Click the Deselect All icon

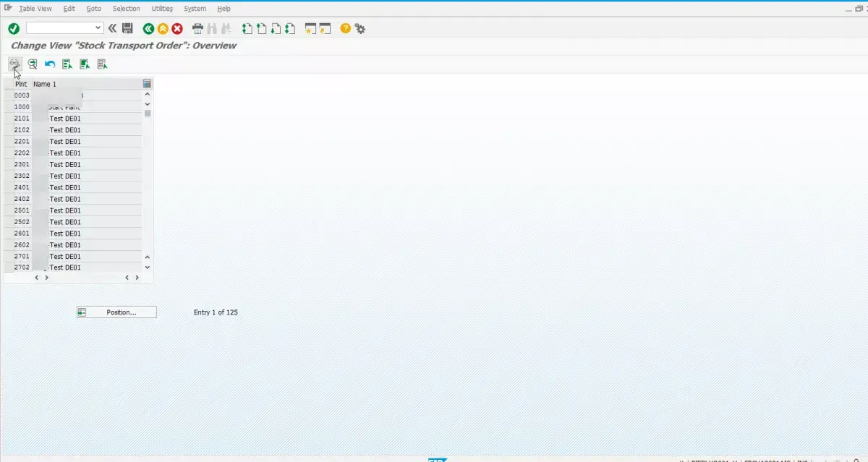[102, 64]
